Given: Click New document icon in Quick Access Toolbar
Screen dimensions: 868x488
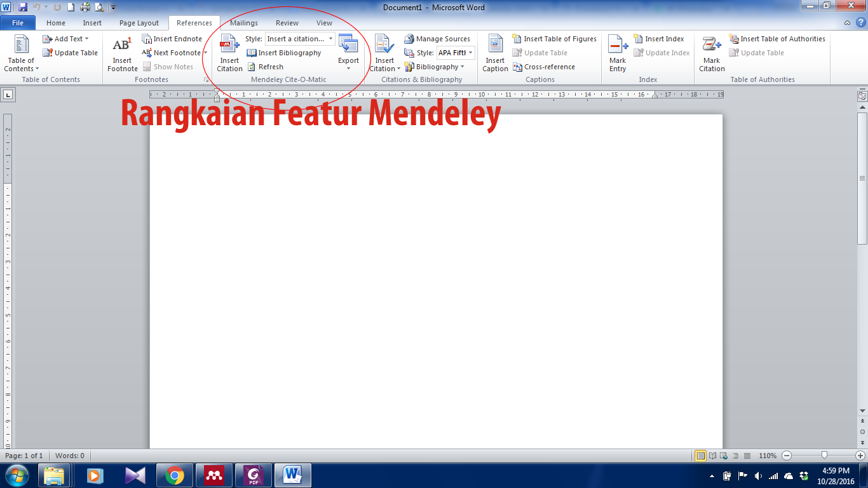Looking at the screenshot, I should point(71,8).
